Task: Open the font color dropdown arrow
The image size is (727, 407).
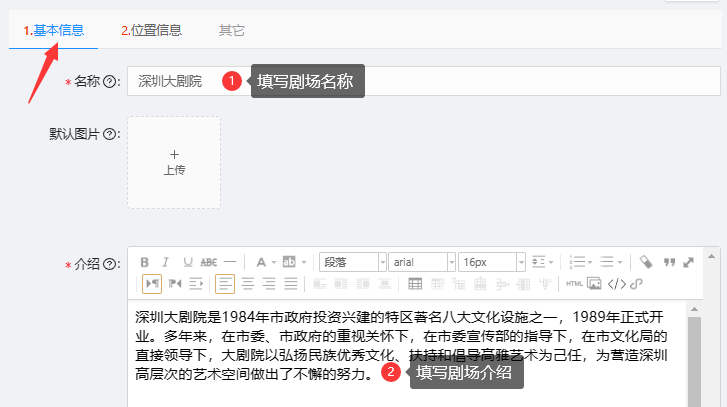Action: 274,262
